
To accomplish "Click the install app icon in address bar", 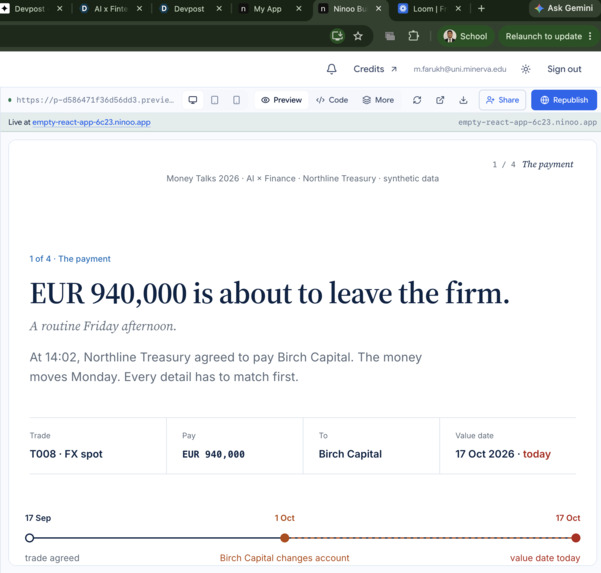I will click(337, 36).
